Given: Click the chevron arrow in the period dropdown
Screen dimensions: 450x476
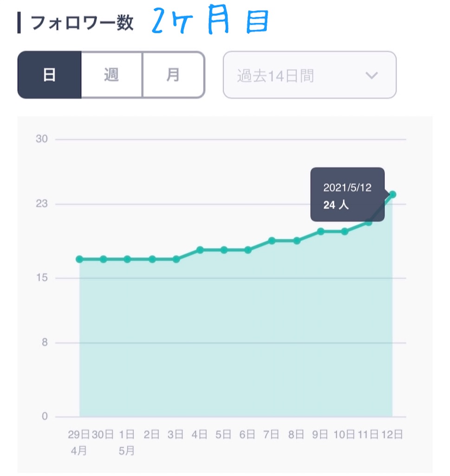Looking at the screenshot, I should 372,75.
